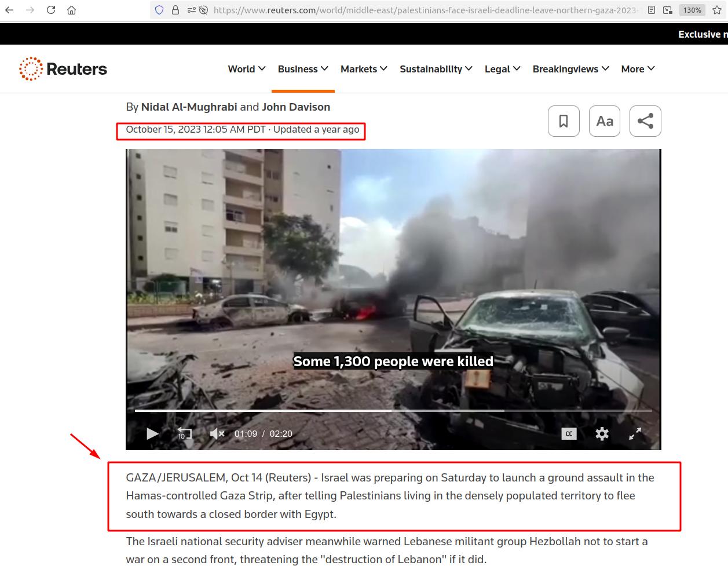Open the Business section tab
Image resolution: width=728 pixels, height=573 pixels.
pyautogui.click(x=303, y=69)
